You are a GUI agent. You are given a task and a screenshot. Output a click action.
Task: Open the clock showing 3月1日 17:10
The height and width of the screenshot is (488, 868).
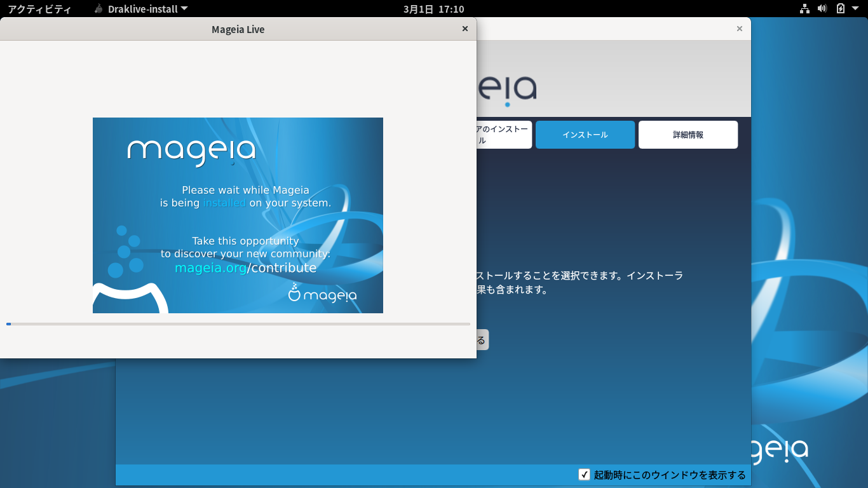433,9
